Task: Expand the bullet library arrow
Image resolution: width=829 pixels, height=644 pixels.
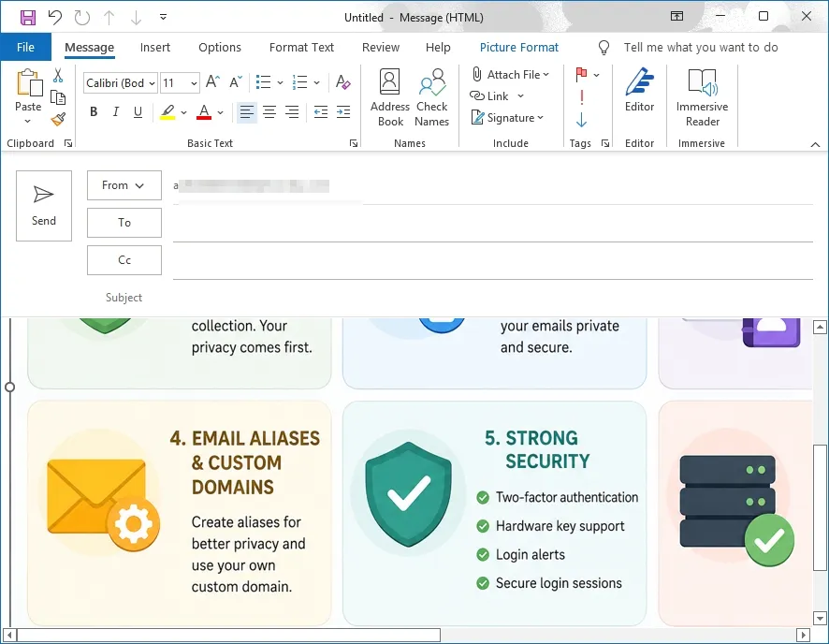Action: (x=280, y=82)
